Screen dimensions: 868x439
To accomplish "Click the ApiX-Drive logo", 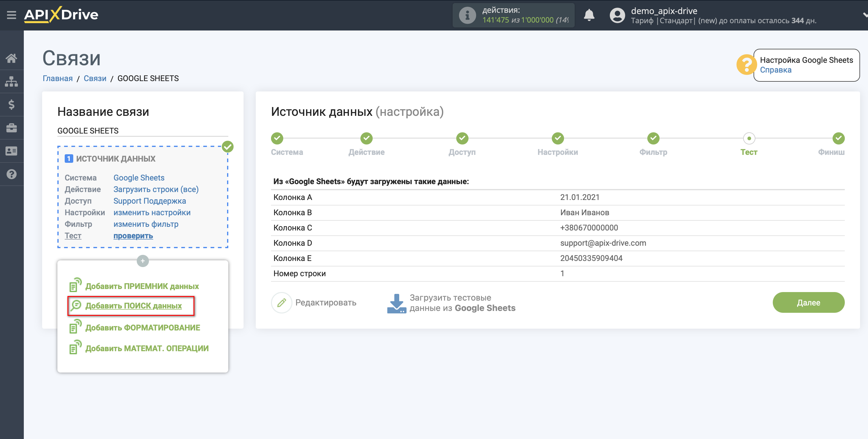I will click(61, 15).
